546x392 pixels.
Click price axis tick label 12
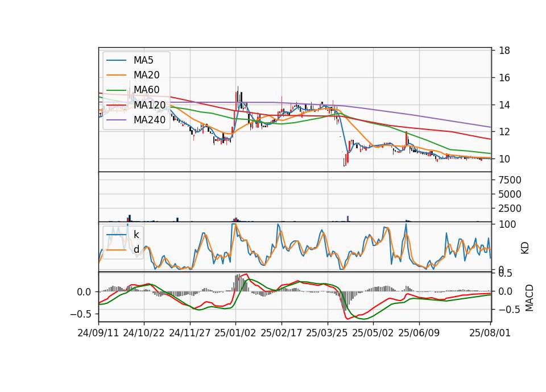coord(504,132)
